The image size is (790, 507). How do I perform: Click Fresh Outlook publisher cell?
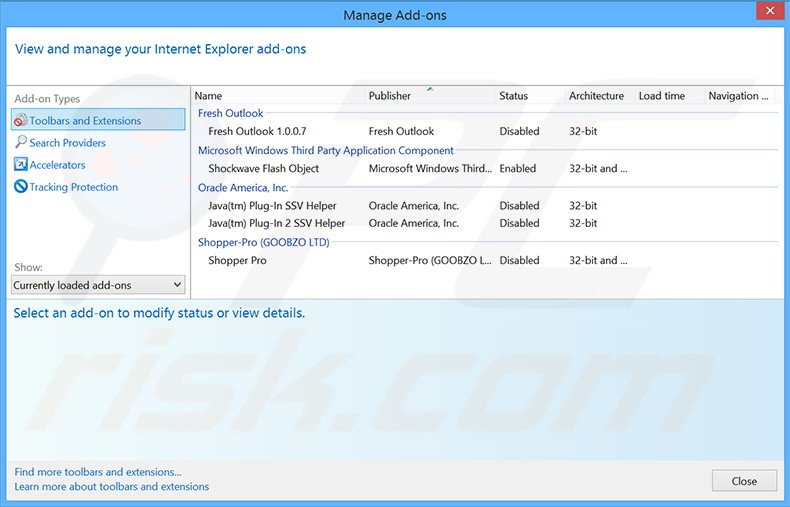401,132
